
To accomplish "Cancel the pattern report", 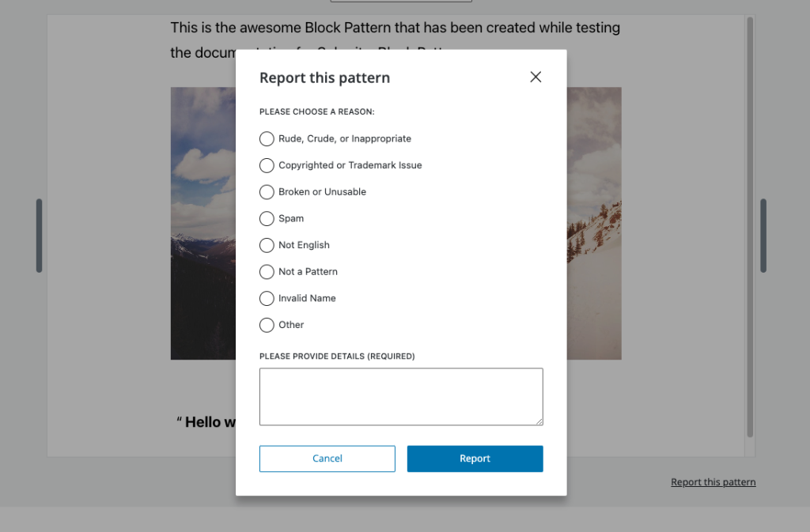I will pyautogui.click(x=327, y=458).
